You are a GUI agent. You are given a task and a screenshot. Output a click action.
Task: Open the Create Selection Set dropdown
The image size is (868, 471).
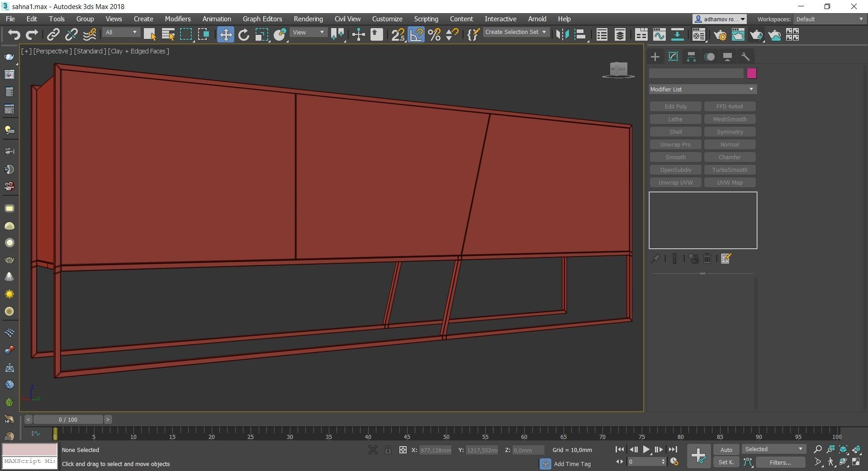516,32
